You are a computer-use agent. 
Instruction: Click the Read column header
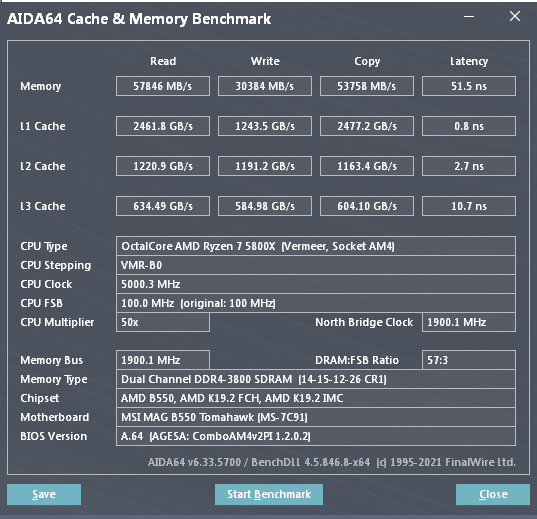tap(163, 61)
